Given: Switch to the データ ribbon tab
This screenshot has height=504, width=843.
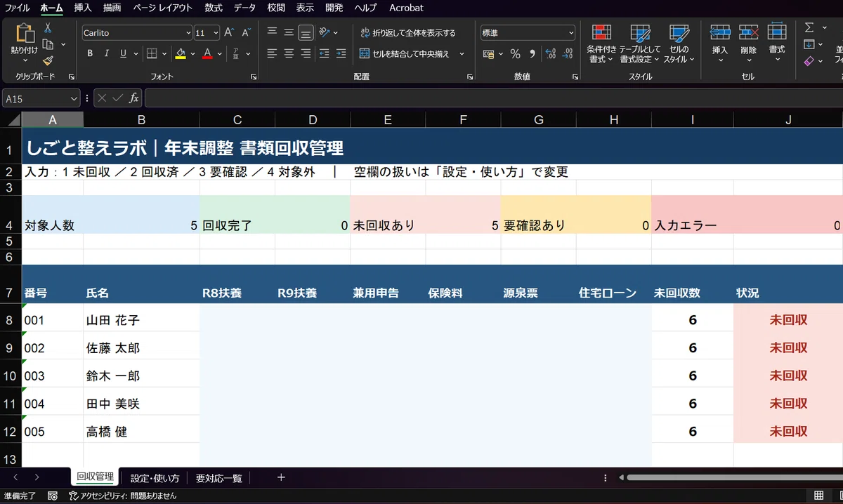Looking at the screenshot, I should [245, 8].
